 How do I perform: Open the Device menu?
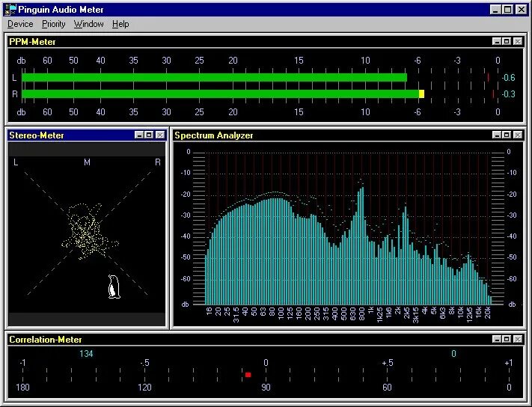click(20, 24)
